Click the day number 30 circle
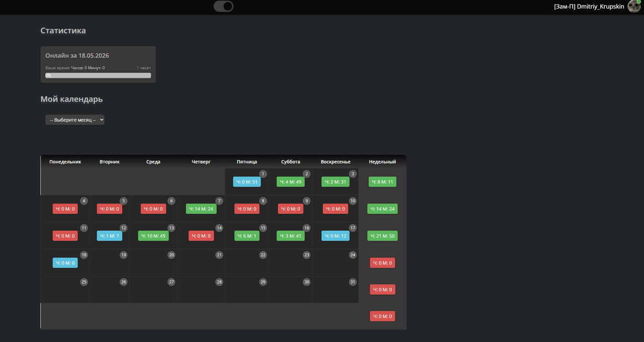The image size is (644, 342). click(x=307, y=282)
